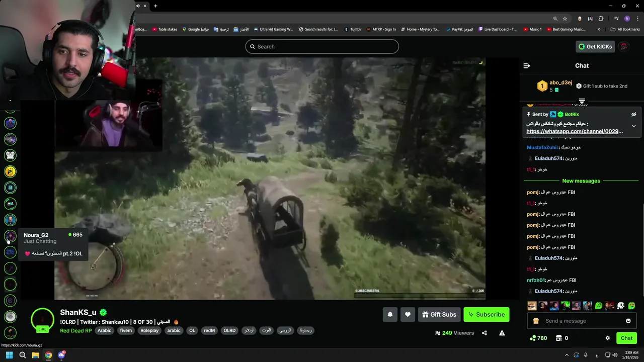Open the Best Gaming Music bookmark

(x=566, y=29)
